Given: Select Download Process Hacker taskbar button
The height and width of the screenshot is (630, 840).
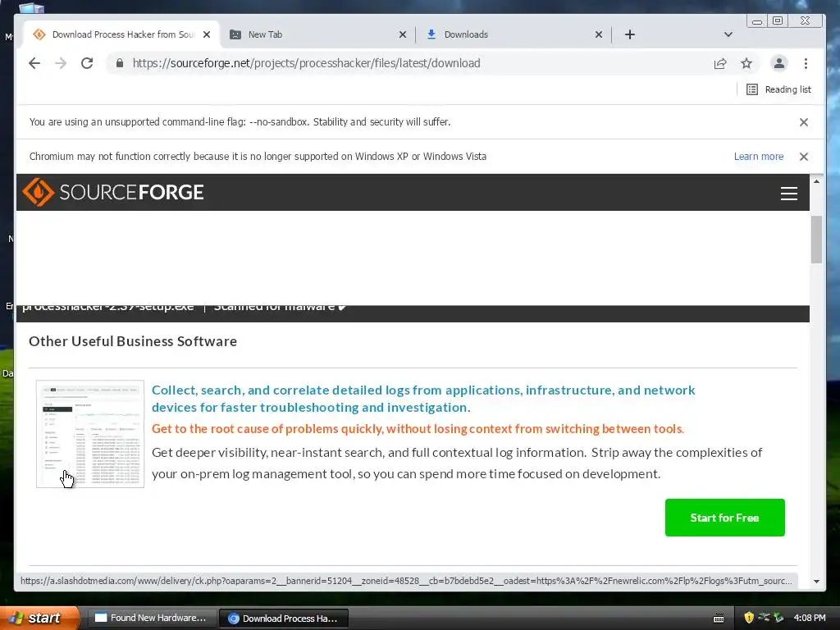Looking at the screenshot, I should pos(284,619).
